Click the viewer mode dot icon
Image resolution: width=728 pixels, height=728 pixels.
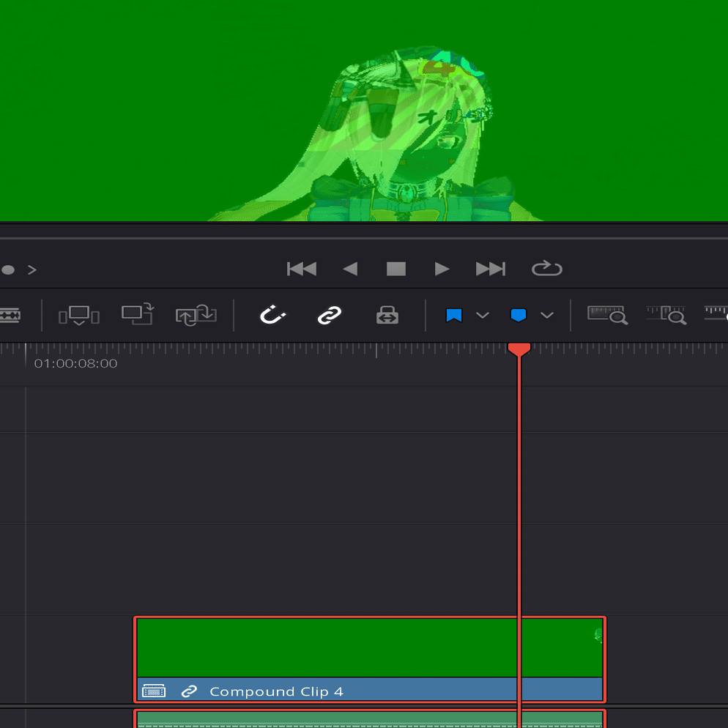coord(8,270)
